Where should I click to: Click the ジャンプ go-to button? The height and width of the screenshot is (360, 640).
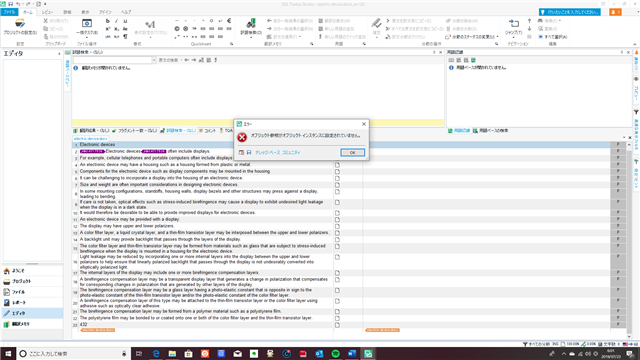pyautogui.click(x=513, y=27)
